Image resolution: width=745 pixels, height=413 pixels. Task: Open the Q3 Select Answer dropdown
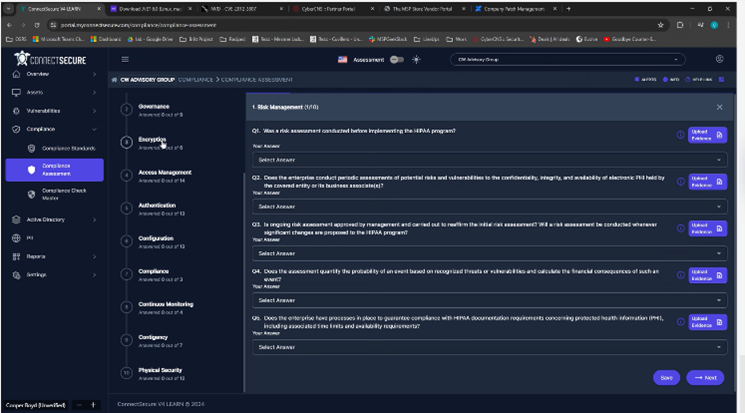click(x=489, y=253)
